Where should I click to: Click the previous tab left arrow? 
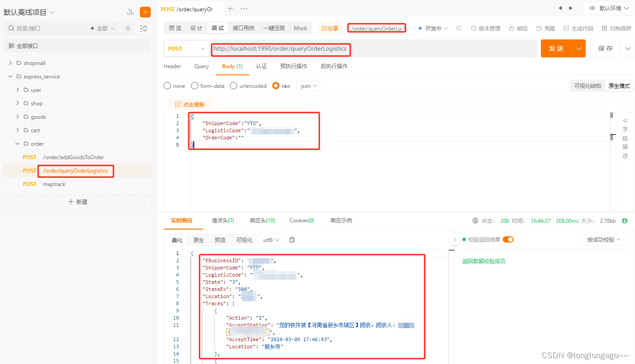coord(560,8)
